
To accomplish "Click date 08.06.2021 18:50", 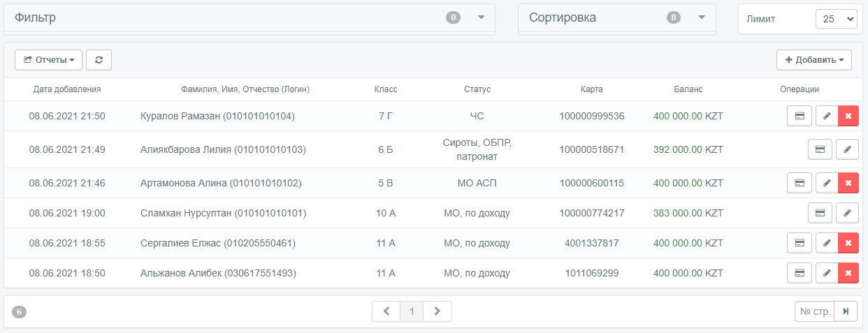I will point(67,273).
